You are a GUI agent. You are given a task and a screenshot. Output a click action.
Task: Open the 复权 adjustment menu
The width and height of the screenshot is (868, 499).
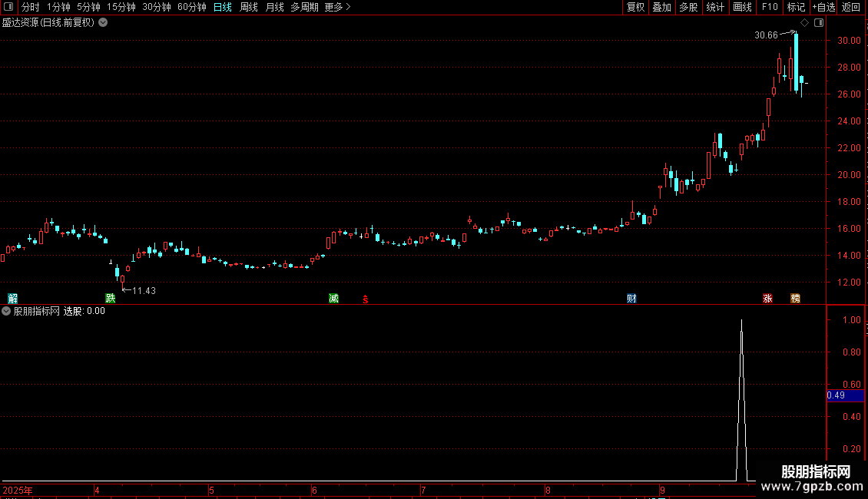(x=635, y=7)
